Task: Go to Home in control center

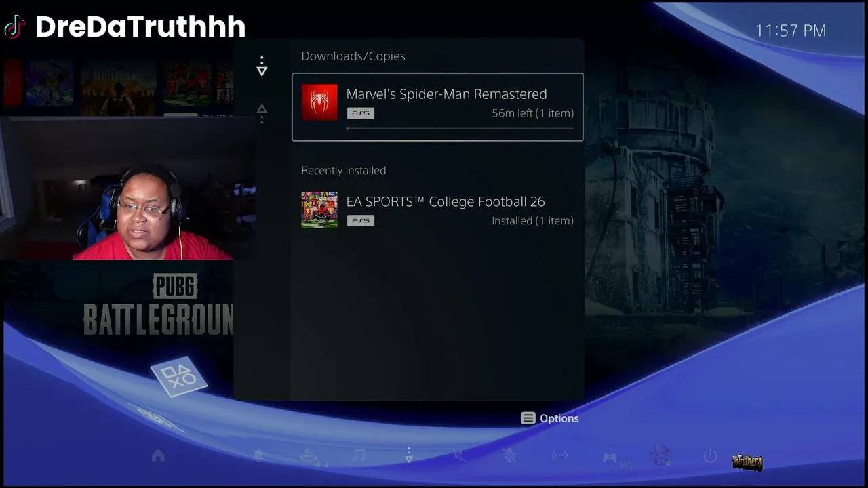Action: (158, 456)
